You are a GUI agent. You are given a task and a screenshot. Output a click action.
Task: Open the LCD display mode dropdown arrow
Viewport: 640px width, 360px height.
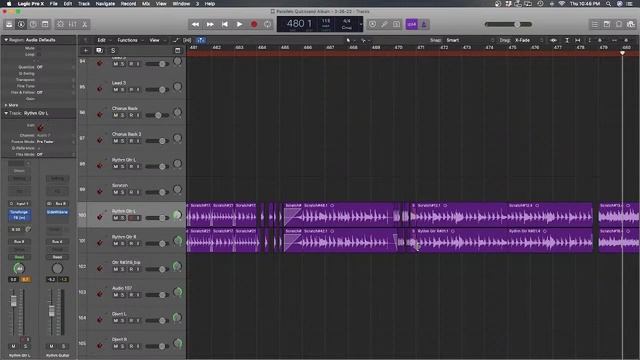(x=360, y=24)
